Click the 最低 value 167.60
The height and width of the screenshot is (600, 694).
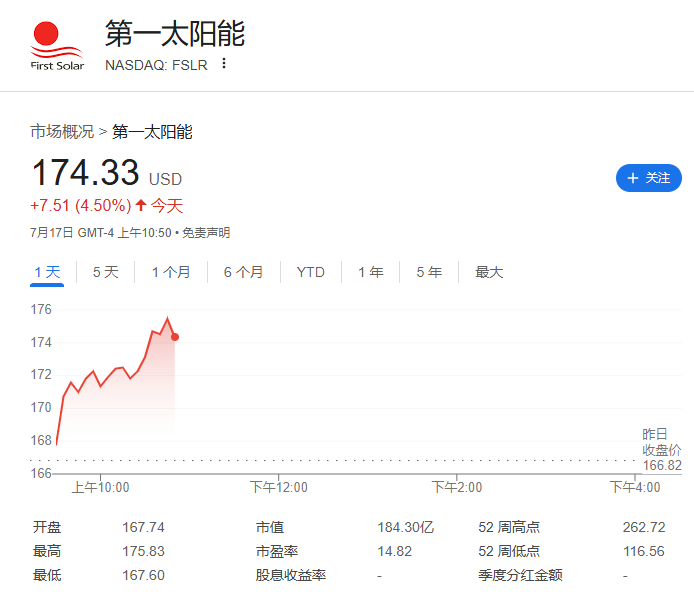point(143,575)
